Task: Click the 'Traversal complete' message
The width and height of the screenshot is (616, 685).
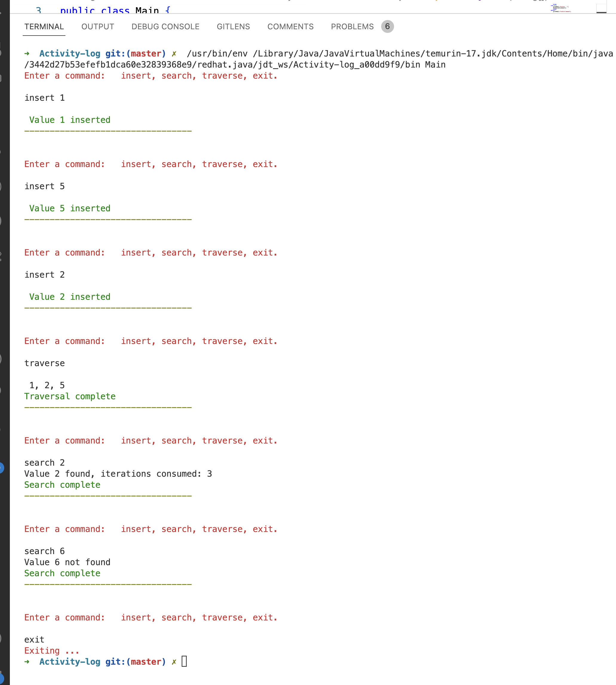Action: pos(69,396)
